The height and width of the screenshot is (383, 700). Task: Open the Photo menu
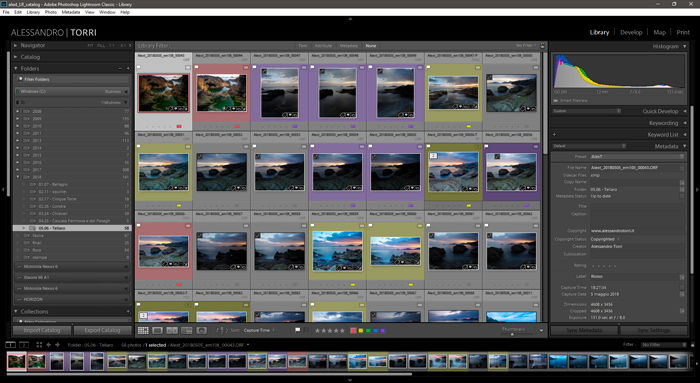pyautogui.click(x=50, y=12)
